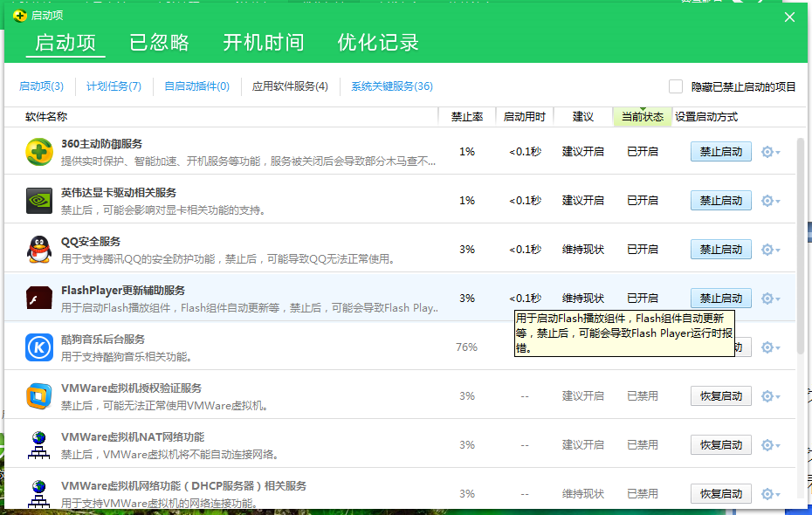Click the QQ安全服务 penguin icon
The height and width of the screenshot is (515, 812).
coord(39,250)
